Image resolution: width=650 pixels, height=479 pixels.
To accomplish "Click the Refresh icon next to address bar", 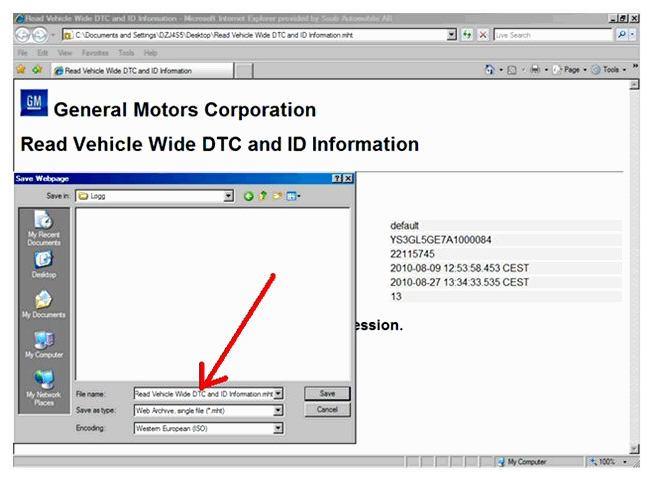I will pos(467,35).
